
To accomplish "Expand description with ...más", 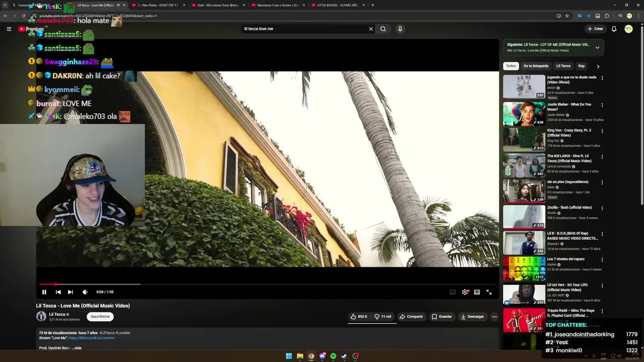I will [x=76, y=348].
